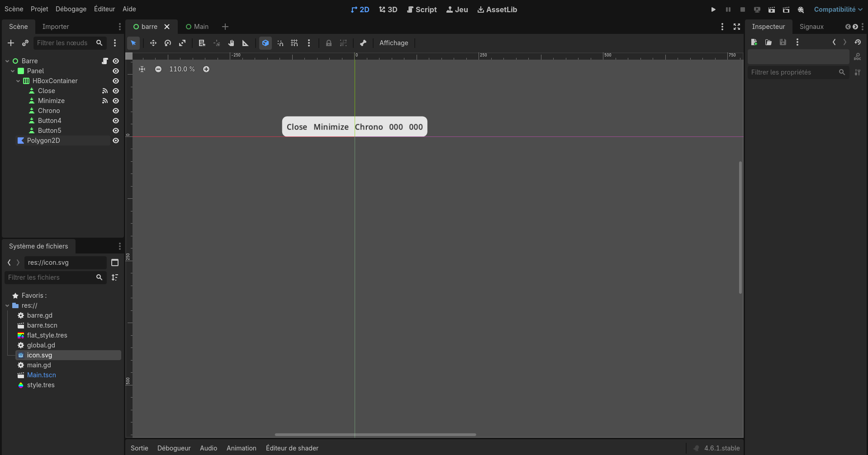The image size is (868, 455).
Task: Open snapping options three-dot menu
Action: pos(309,43)
